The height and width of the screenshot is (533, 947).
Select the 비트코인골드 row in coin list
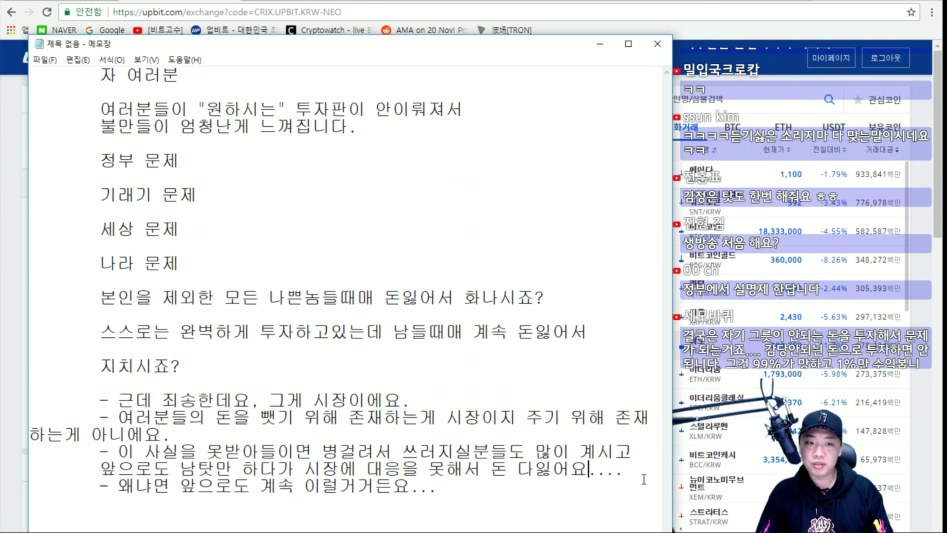point(790,260)
